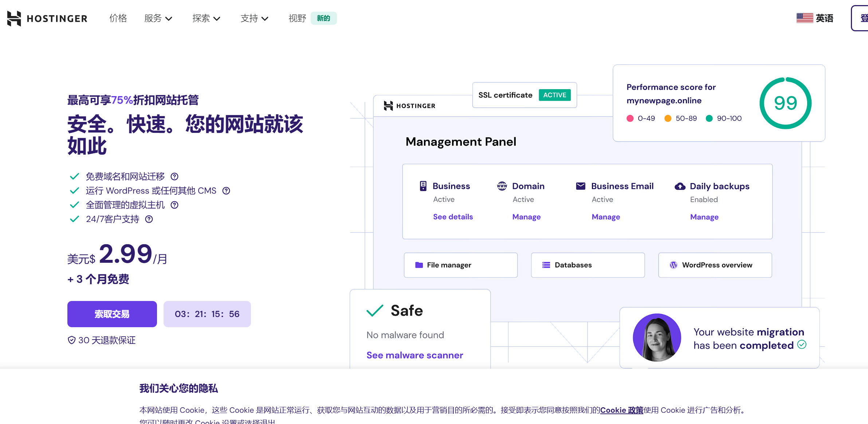The width and height of the screenshot is (868, 424).
Task: Click the Hostinger logo in header
Action: point(47,18)
